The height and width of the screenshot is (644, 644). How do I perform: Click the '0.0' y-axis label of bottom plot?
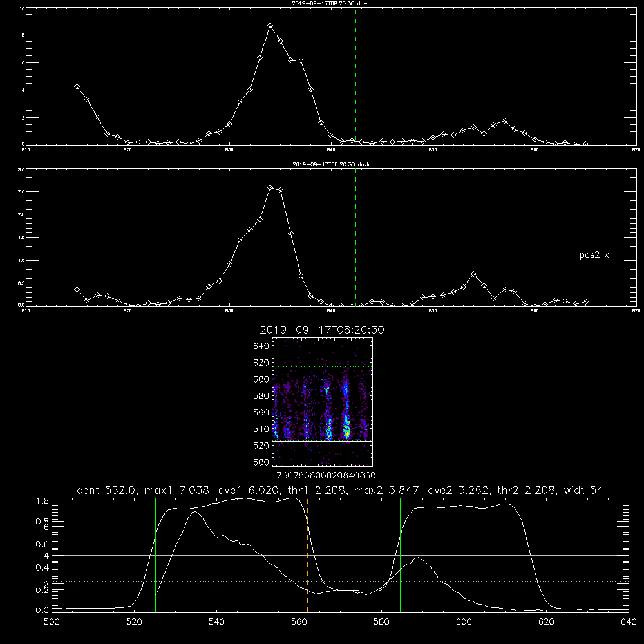(x=42, y=611)
